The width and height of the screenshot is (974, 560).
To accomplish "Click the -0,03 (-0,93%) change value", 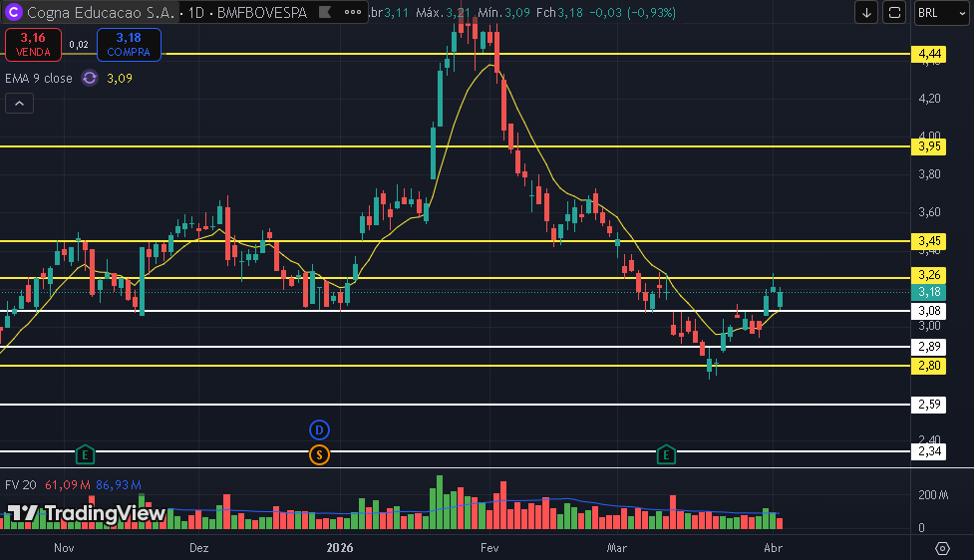I will pos(633,12).
